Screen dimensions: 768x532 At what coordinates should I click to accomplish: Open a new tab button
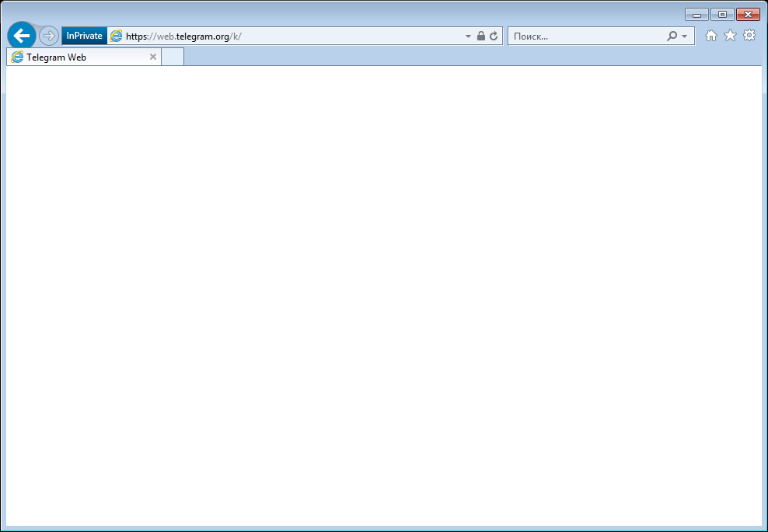(173, 57)
